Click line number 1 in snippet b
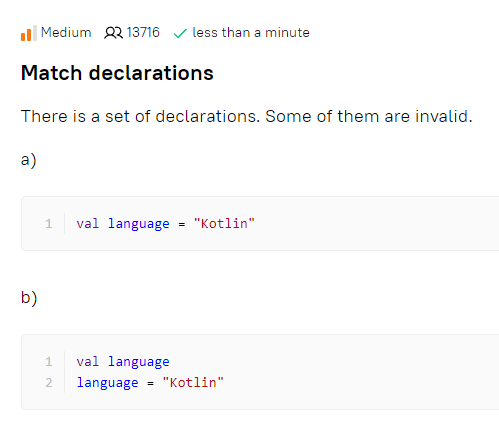Screen dimensions: 499x431 point(49,362)
